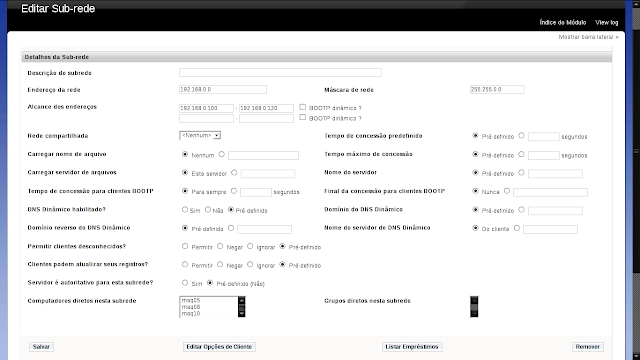Select Sim for Servidor é autoritativo

click(x=185, y=282)
